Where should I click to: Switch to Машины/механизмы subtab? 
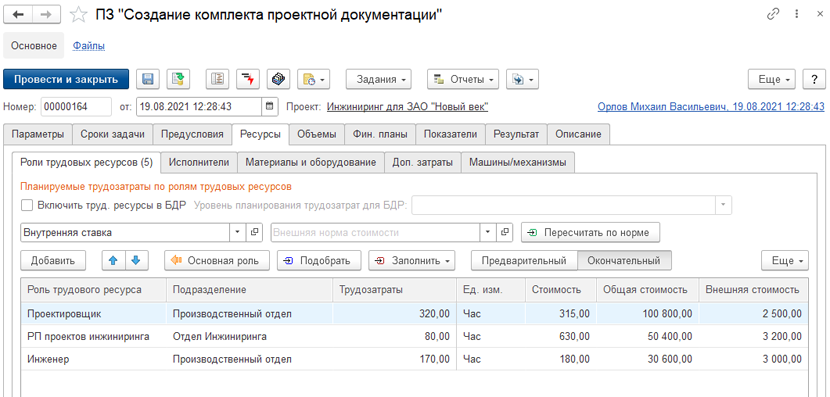click(x=518, y=163)
